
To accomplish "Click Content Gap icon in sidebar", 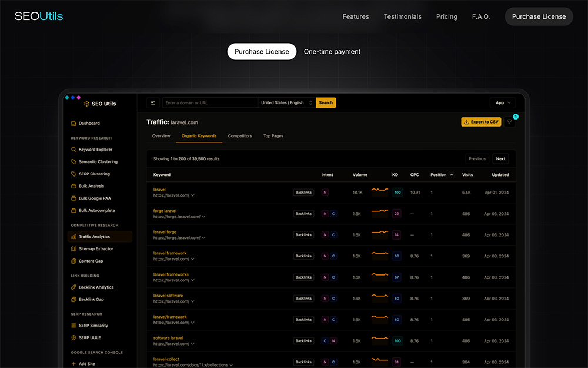I will tap(73, 261).
